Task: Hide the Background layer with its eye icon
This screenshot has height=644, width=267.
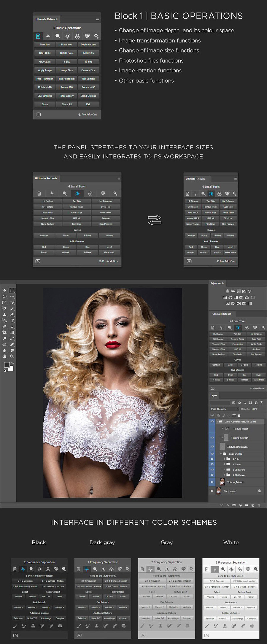Action: (212, 491)
